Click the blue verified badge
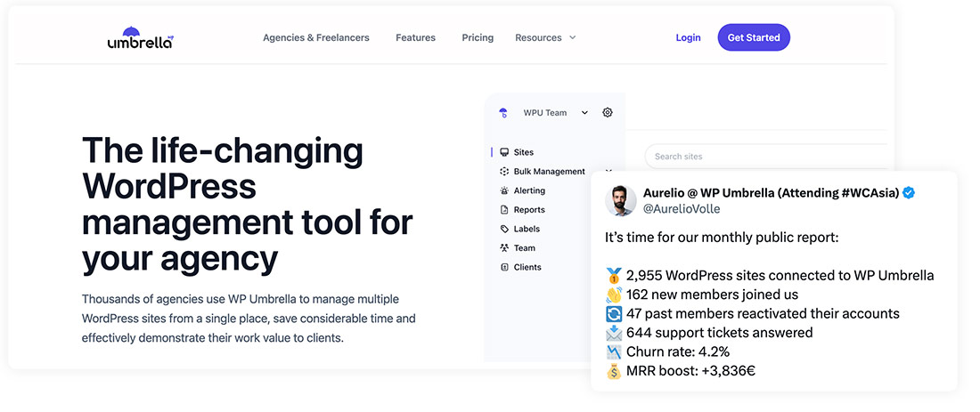 click(909, 193)
